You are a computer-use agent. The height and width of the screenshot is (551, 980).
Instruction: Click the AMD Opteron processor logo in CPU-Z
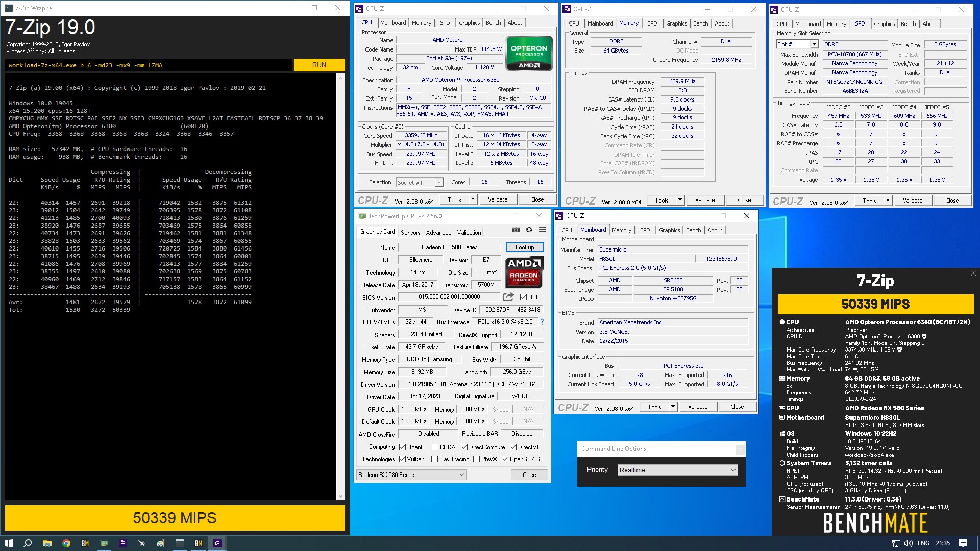[x=529, y=53]
